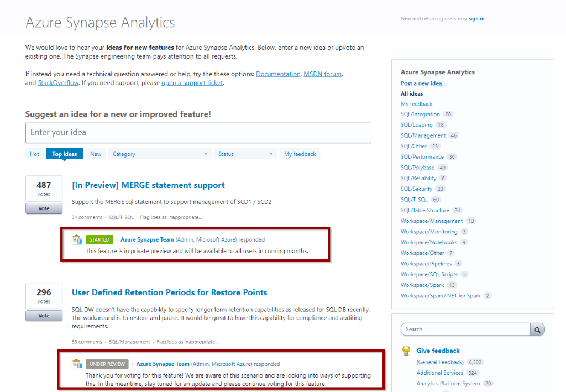Select All ideas in sidebar
This screenshot has height=392, width=566.
tap(412, 94)
